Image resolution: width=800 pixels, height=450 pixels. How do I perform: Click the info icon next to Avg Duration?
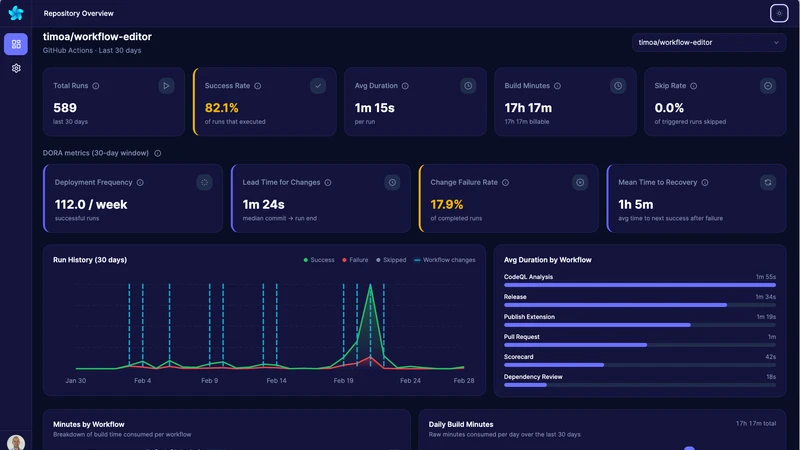(x=405, y=86)
